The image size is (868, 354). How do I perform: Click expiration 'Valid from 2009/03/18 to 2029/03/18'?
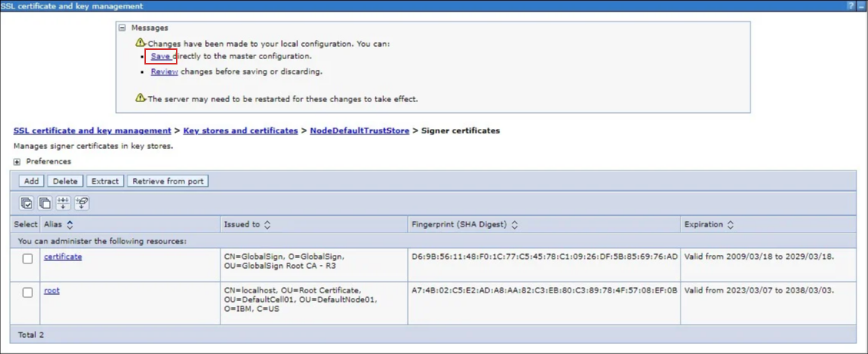[x=760, y=257]
